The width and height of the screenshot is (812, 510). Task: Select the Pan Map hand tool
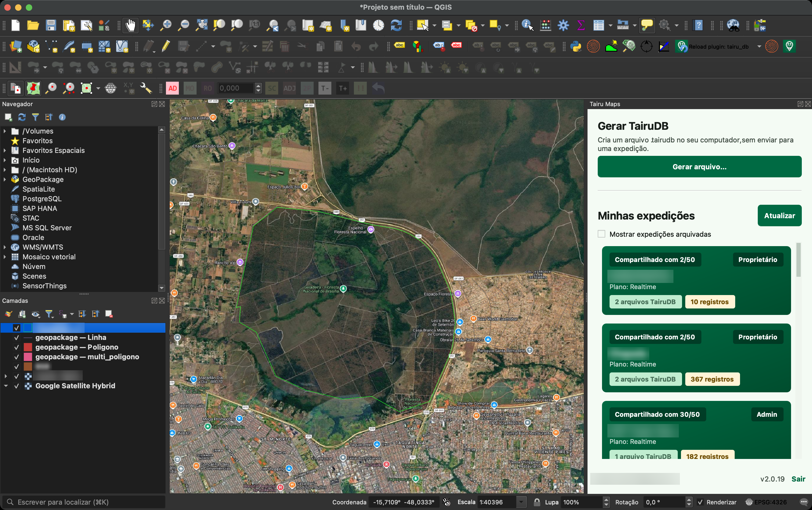click(x=130, y=25)
